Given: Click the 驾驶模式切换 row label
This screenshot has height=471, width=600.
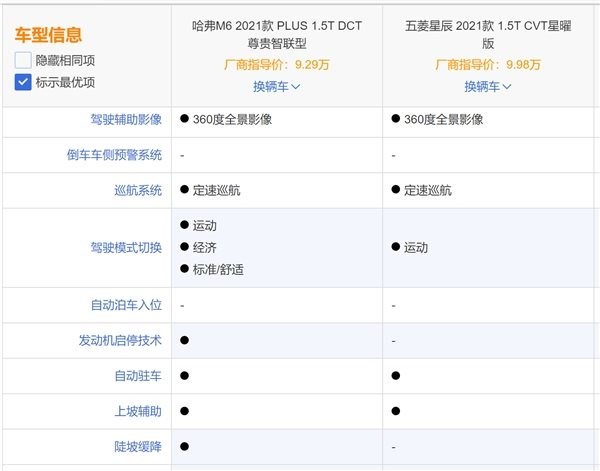Looking at the screenshot, I should [x=126, y=248].
